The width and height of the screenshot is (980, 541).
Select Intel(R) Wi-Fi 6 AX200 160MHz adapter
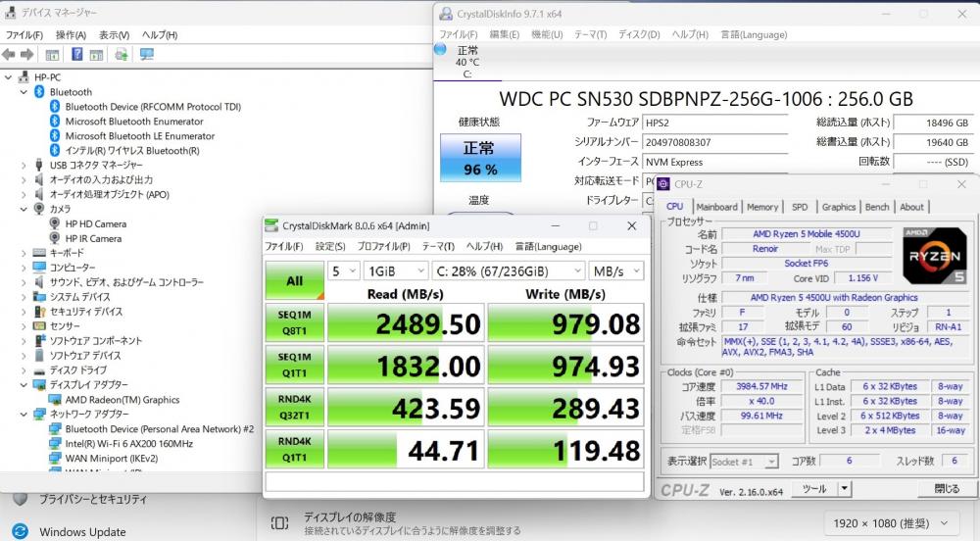coord(128,444)
